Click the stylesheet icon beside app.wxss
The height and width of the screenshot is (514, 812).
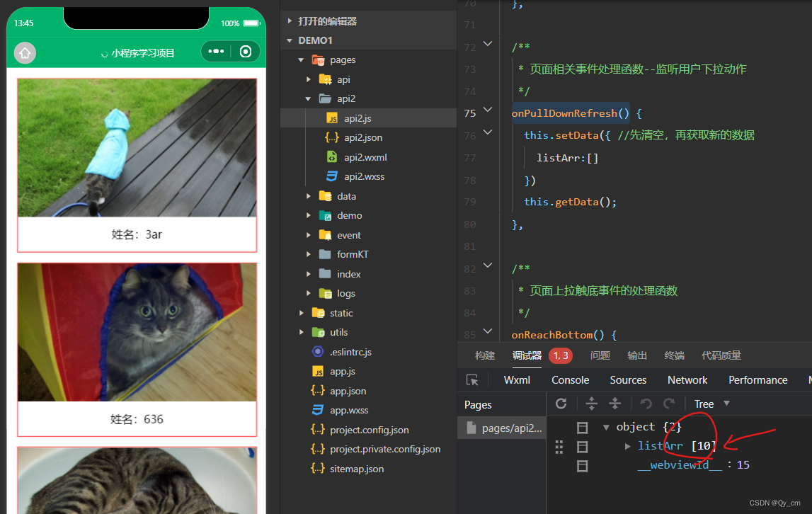(x=318, y=410)
